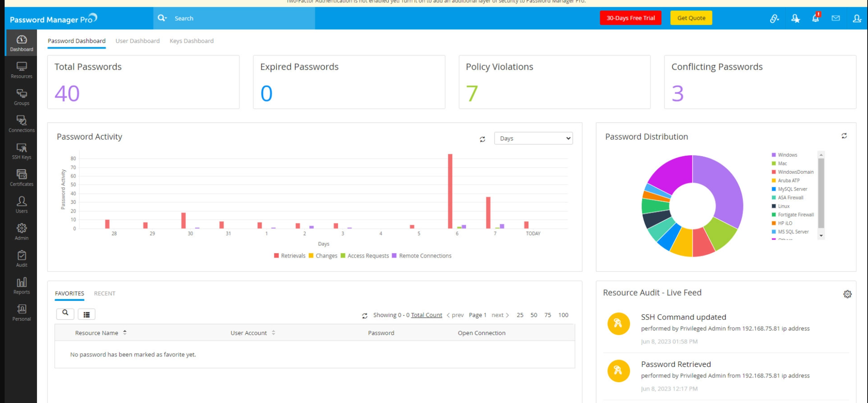Open the Dashboard sidebar icon
Screen dimensions: 868x403
pos(21,43)
